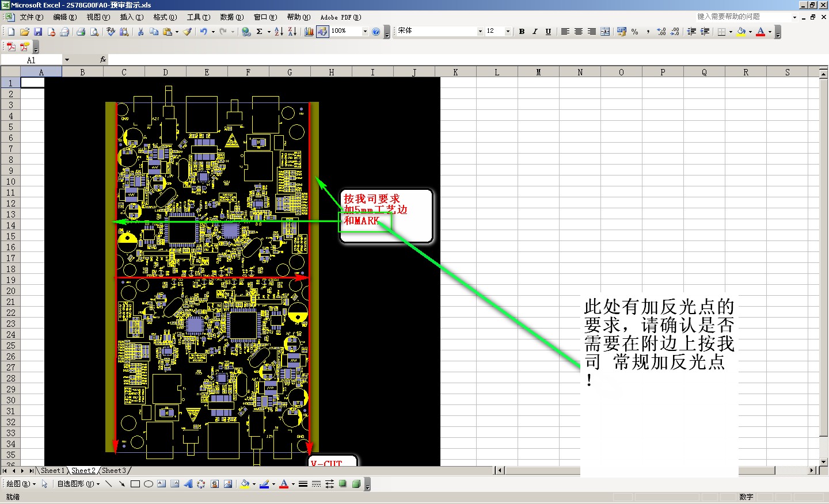
Task: Select the Arrow drawing tool
Action: 121,484
